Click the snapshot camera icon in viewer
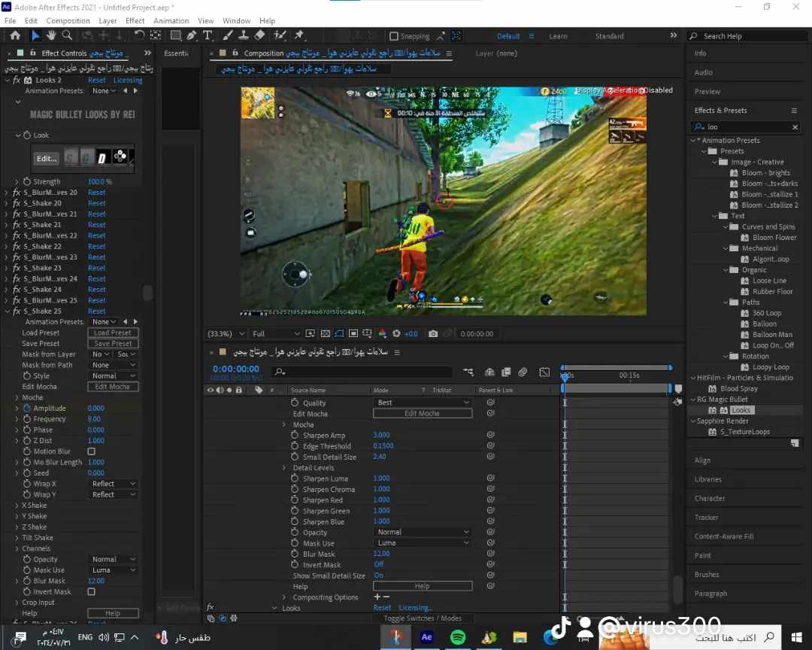Image resolution: width=812 pixels, height=650 pixels. (433, 334)
